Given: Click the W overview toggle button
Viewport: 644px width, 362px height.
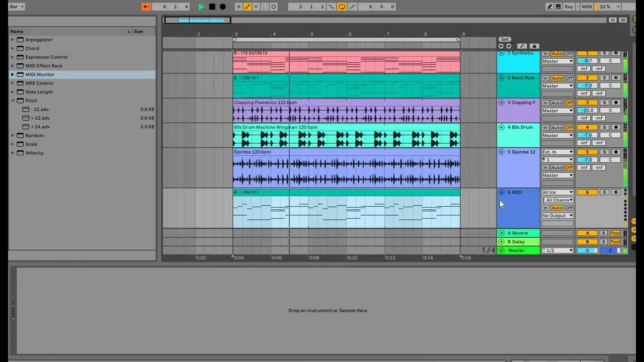Looking at the screenshot, I should coord(623,20).
